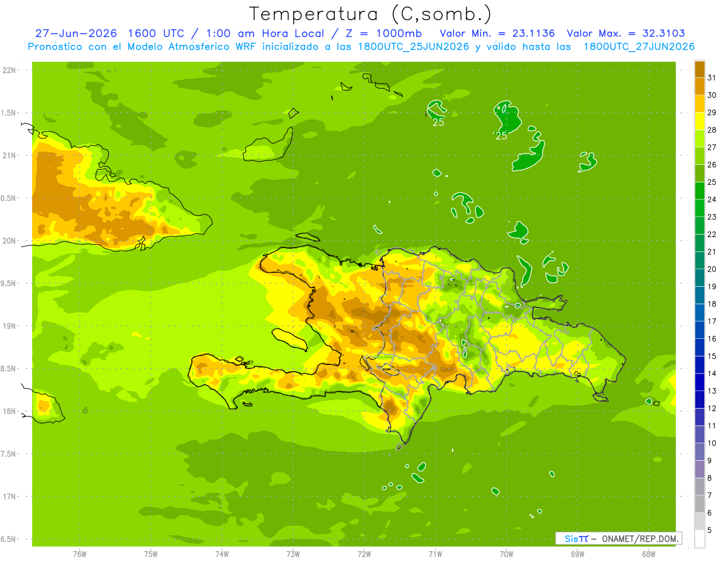Viewport: 728px width, 562px height.
Task: Click 'Valor Min. = 23.1136' value
Action: point(497,33)
